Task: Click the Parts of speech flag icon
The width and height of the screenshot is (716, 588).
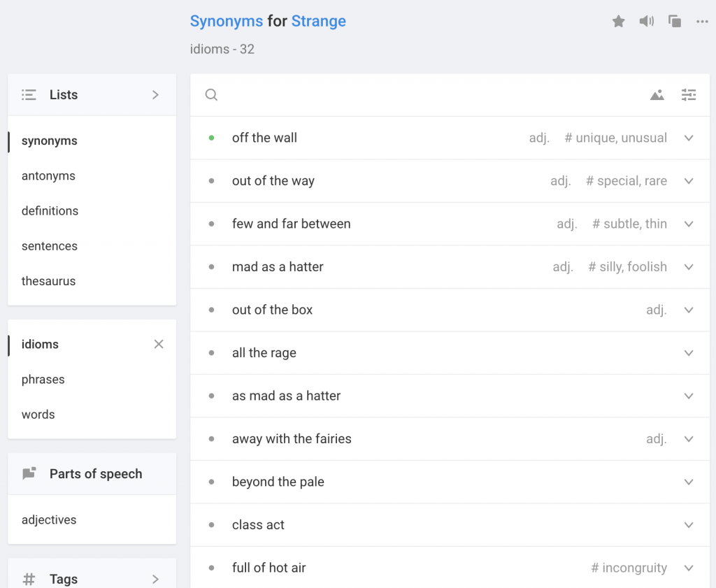Action: click(29, 473)
